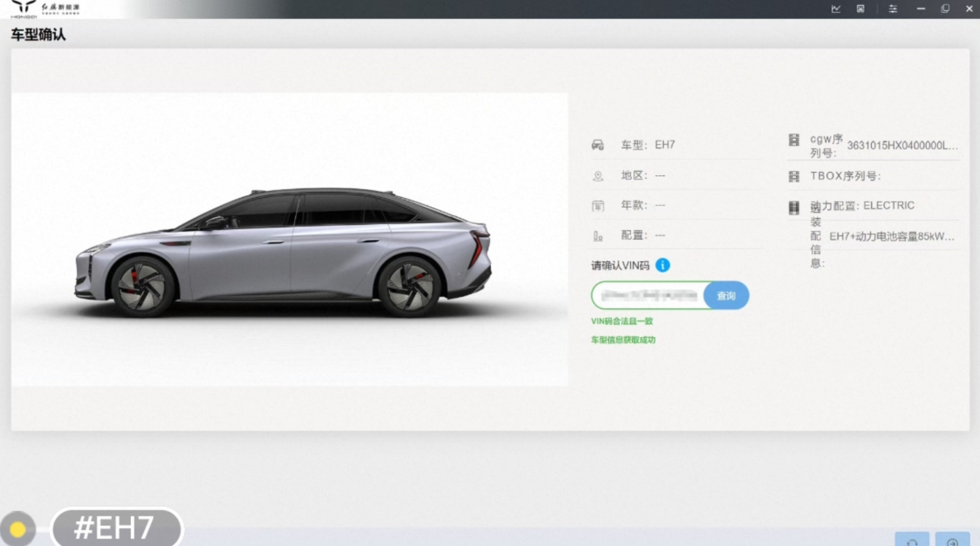Open the settings sliders icon
This screenshot has height=546, width=980.
(893, 9)
